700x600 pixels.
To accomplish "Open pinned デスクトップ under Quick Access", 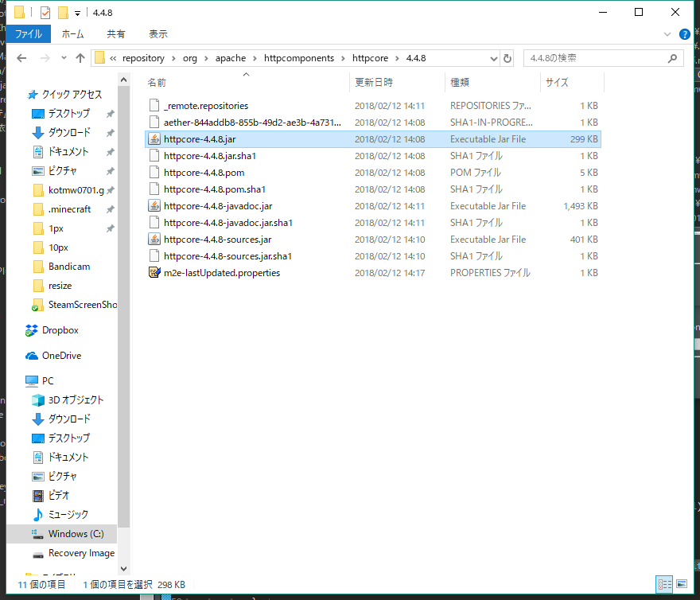I will (x=68, y=114).
